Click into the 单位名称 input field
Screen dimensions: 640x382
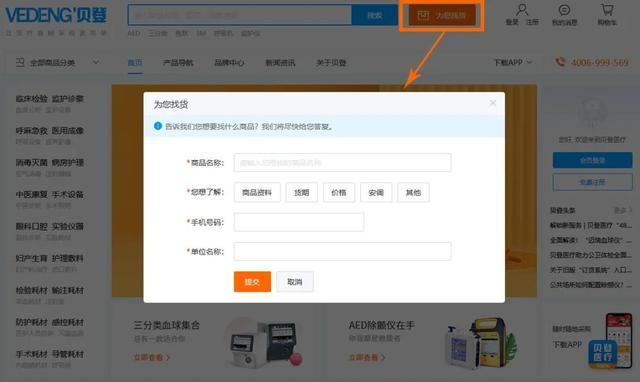click(x=342, y=251)
